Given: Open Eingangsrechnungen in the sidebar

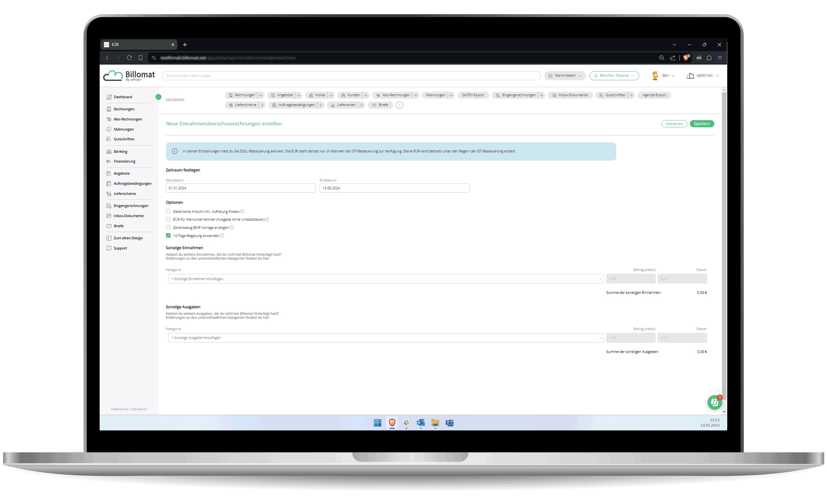Looking at the screenshot, I should 131,206.
